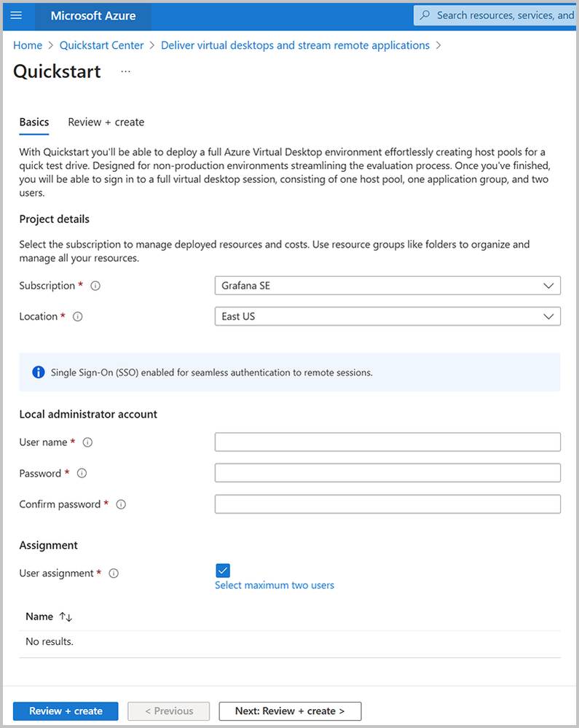Switch to the Review + create tab

click(x=106, y=122)
